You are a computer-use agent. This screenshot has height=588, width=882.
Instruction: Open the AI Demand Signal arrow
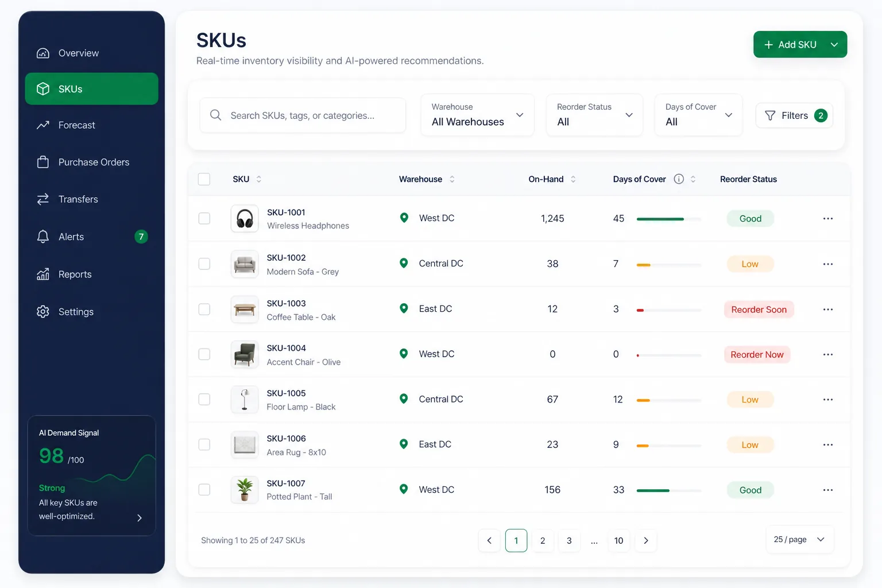pos(140,518)
